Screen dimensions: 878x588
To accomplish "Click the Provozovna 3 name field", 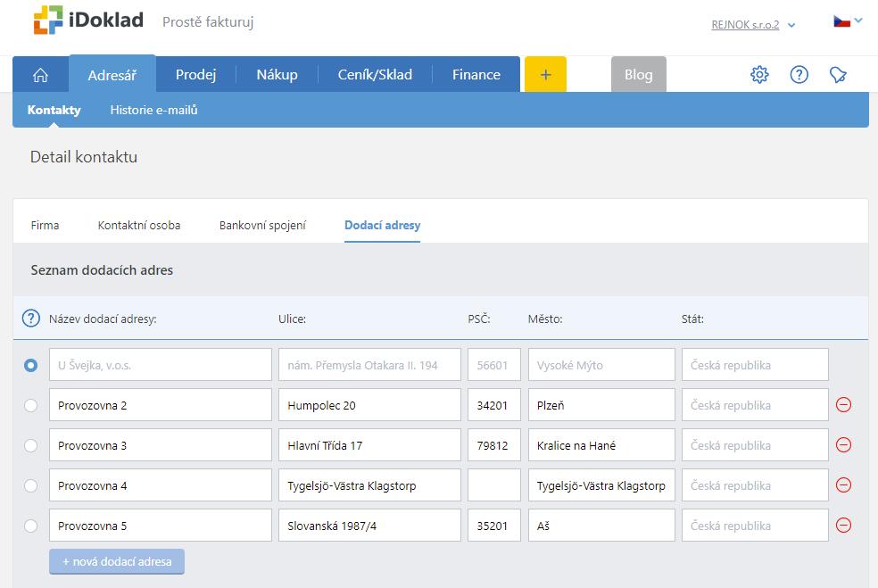I will [160, 445].
